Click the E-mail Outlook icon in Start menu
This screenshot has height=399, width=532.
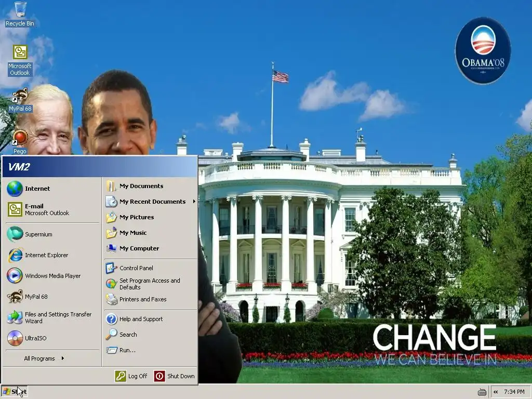click(x=15, y=209)
